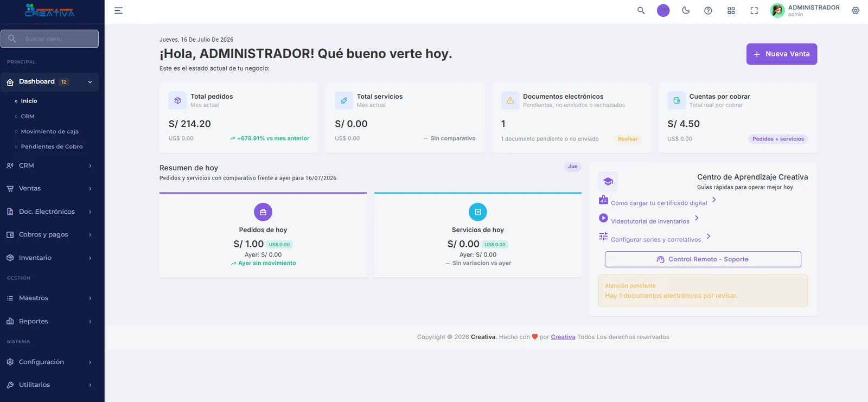Click the purple circle icon in top bar
868x402 pixels.
[x=663, y=10]
